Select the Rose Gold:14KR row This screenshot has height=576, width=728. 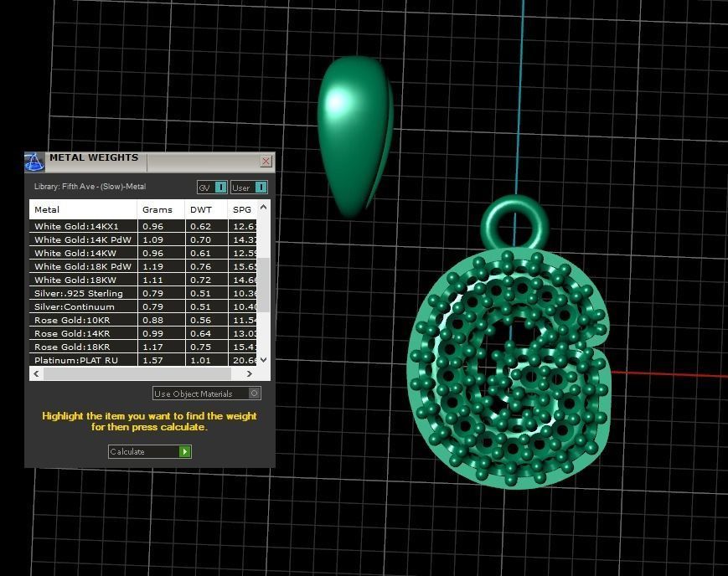click(143, 334)
